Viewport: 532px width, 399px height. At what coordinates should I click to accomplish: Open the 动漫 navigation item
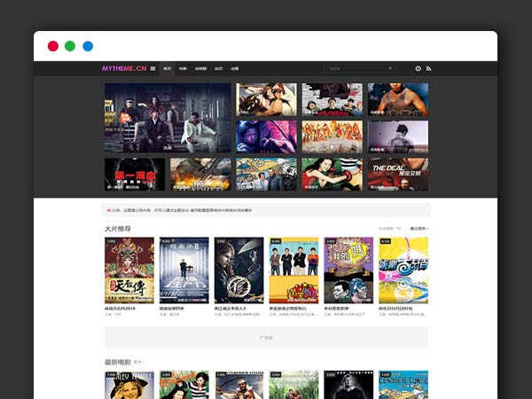[x=235, y=68]
